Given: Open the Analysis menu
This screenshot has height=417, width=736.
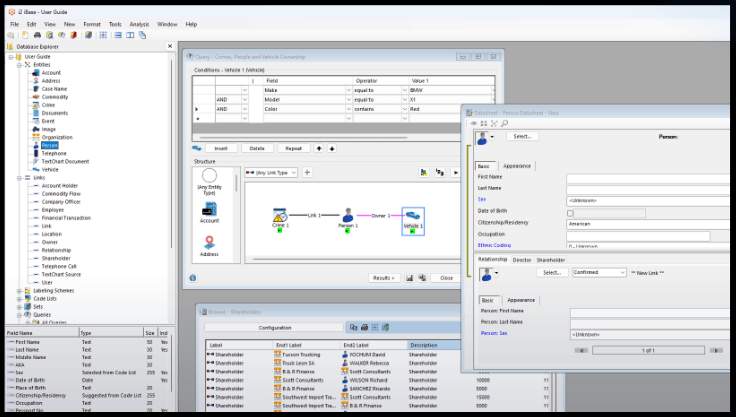Looking at the screenshot, I should (139, 24).
